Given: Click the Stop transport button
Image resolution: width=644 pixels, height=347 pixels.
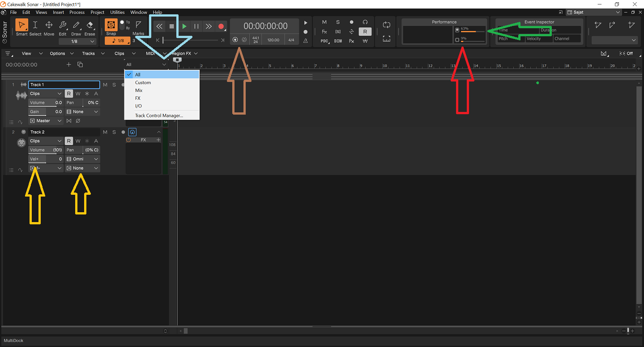Looking at the screenshot, I should [171, 26].
